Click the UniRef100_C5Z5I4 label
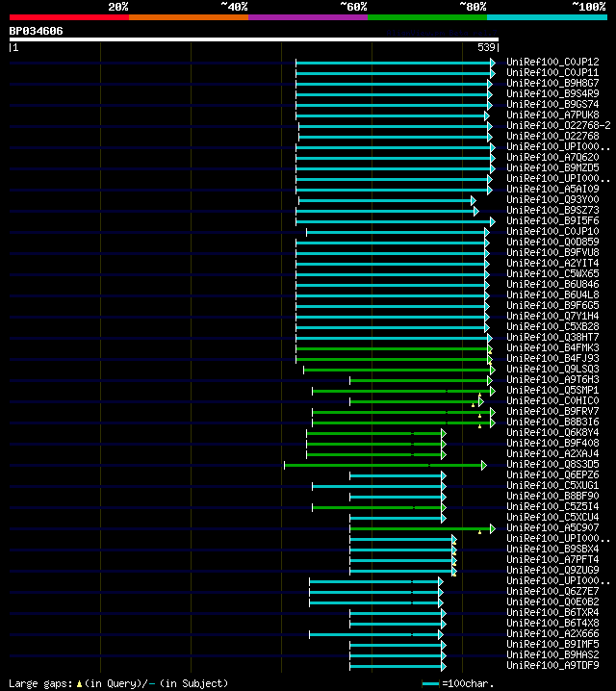Image resolution: width=616 pixels, height=691 pixels. [552, 506]
